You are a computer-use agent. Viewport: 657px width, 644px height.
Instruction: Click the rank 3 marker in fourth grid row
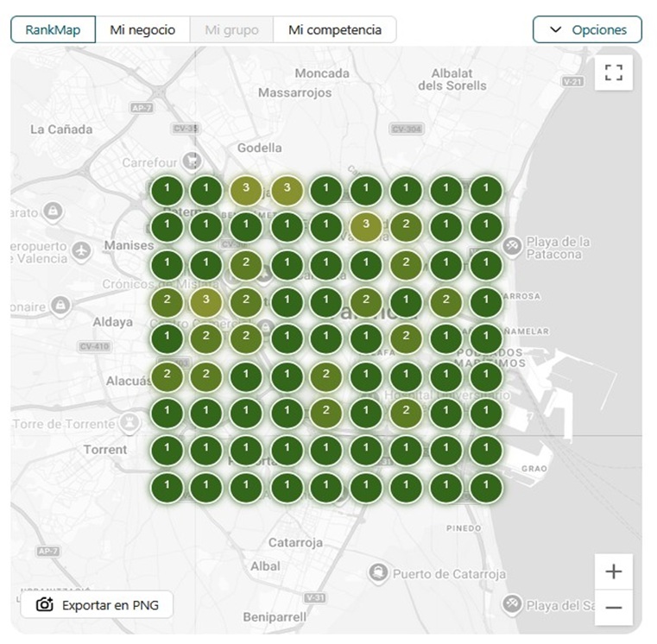pyautogui.click(x=205, y=301)
